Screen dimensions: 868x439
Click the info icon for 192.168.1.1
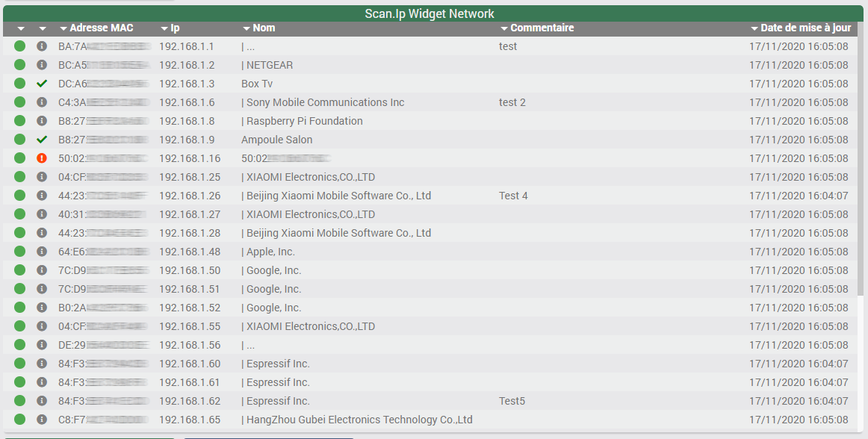coord(42,46)
